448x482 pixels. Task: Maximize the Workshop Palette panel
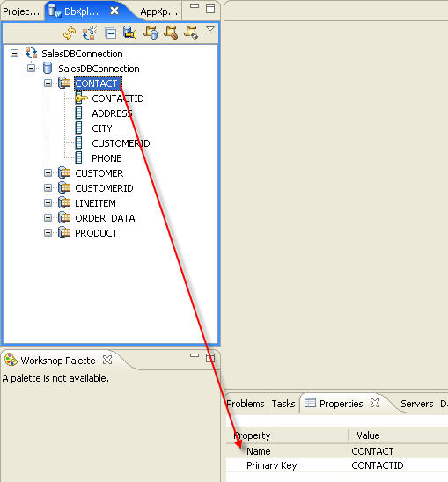tap(210, 358)
